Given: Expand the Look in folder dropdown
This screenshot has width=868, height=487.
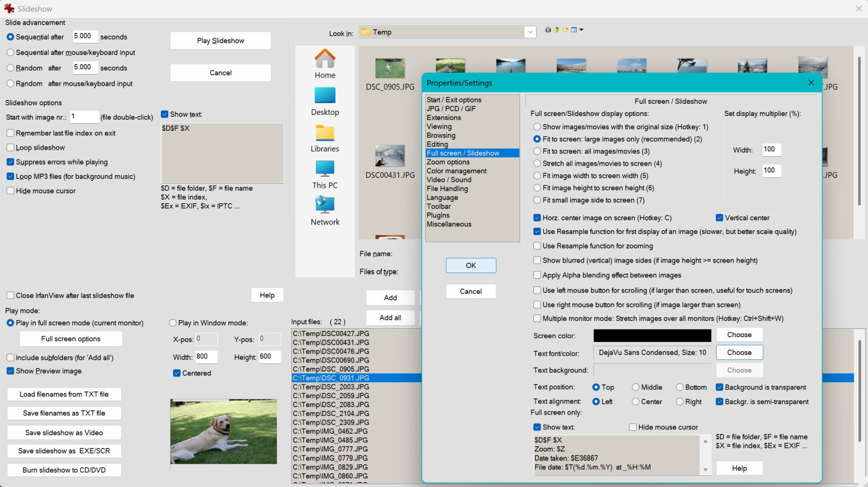Looking at the screenshot, I should [530, 32].
